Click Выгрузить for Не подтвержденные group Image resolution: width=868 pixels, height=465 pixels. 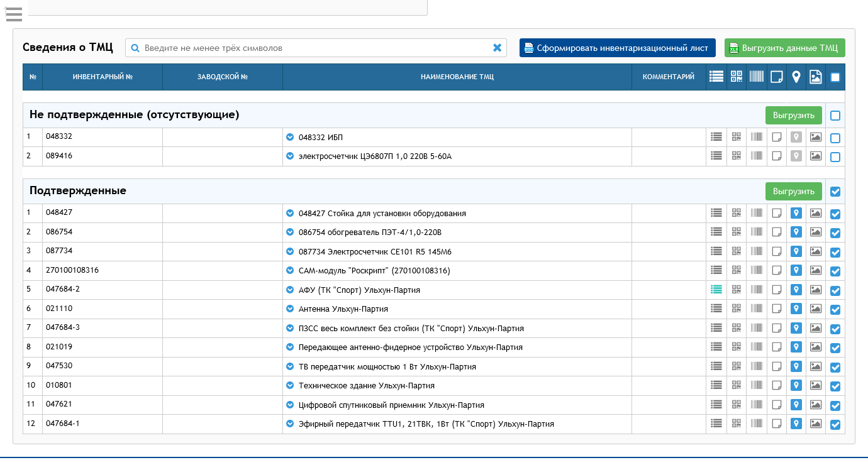click(794, 116)
